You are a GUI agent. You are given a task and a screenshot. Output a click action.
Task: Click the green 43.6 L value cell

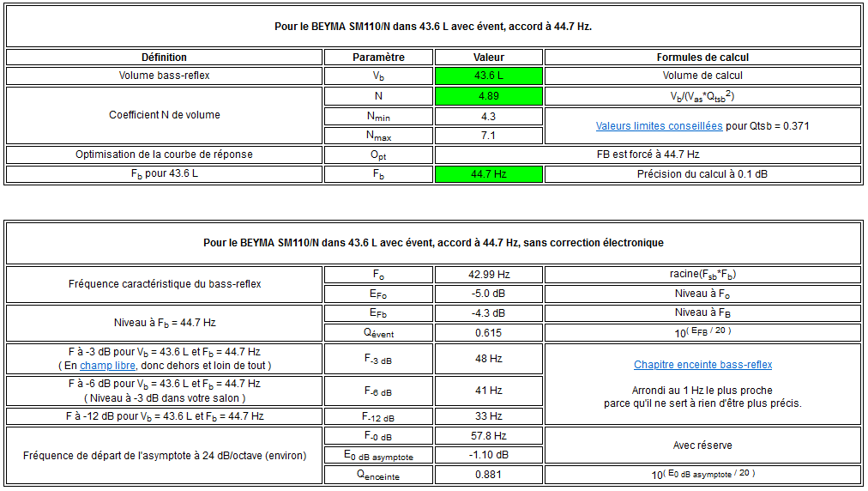pyautogui.click(x=488, y=76)
